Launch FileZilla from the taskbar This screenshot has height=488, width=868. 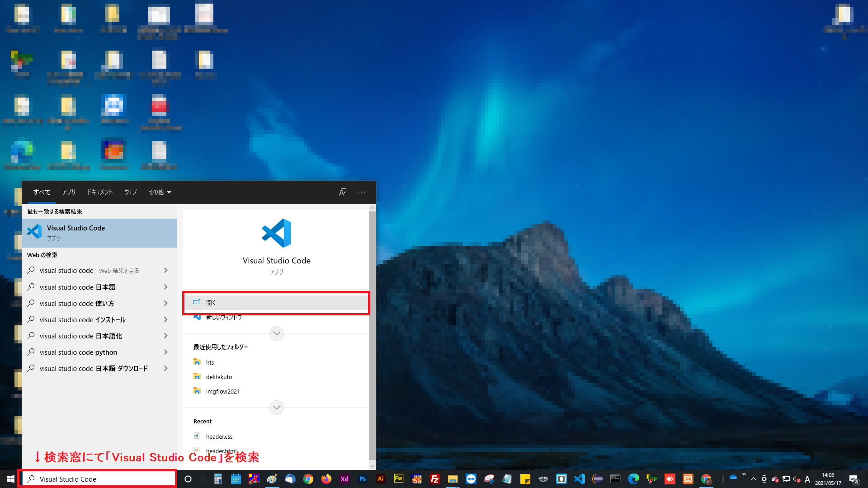pyautogui.click(x=434, y=479)
